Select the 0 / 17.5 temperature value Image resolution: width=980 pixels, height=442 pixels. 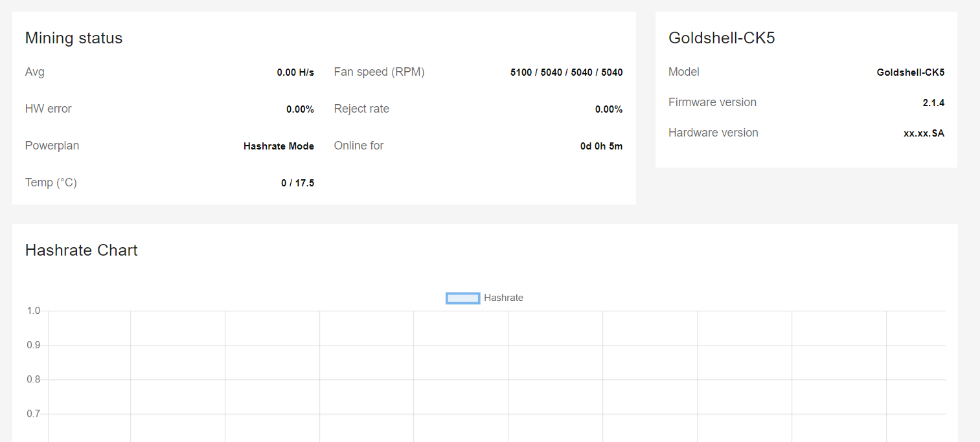pos(297,183)
